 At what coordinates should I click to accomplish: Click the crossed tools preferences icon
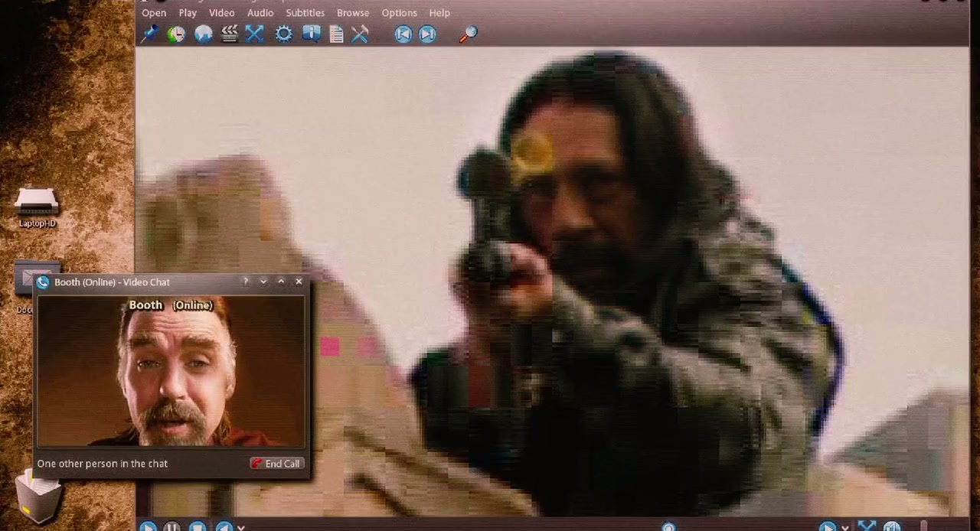(x=360, y=34)
